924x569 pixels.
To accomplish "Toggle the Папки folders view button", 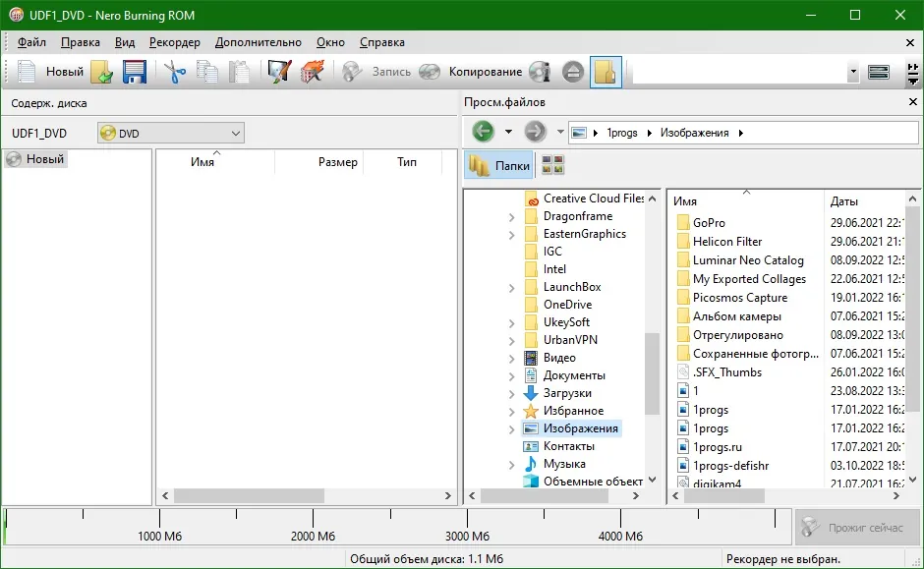I will click(499, 165).
